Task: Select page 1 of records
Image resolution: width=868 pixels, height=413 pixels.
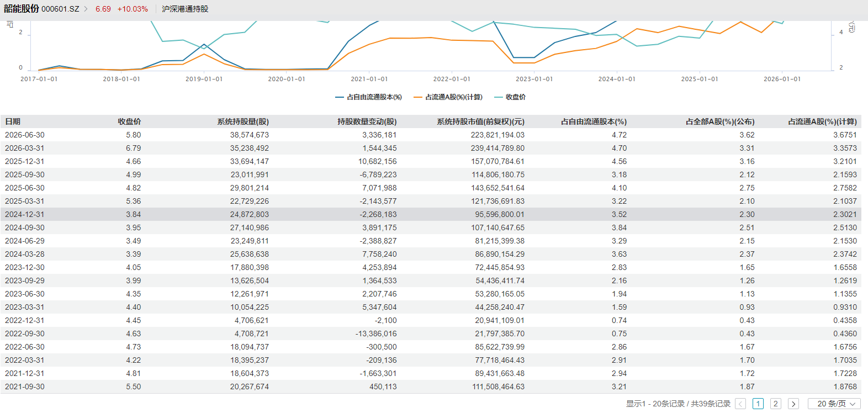Action: 758,404
